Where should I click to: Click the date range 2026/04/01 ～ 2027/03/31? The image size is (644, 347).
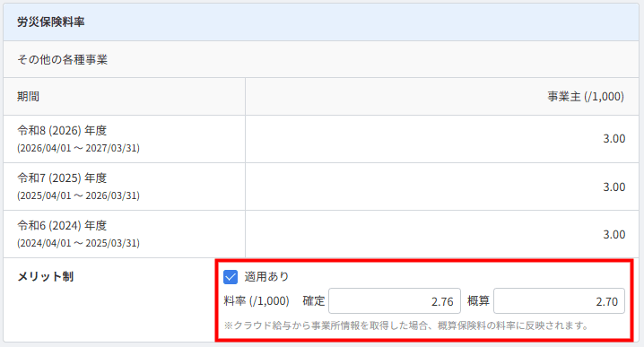78,148
